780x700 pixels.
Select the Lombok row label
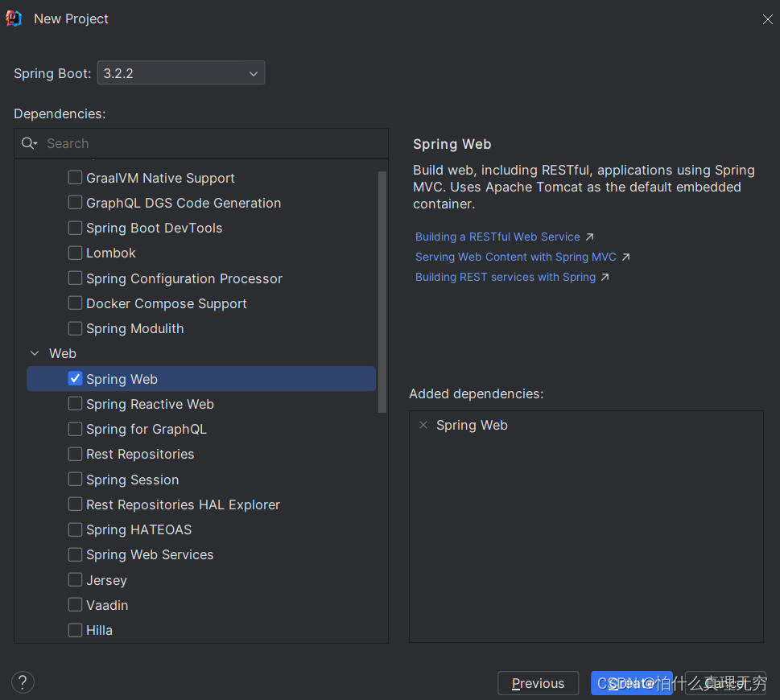click(x=111, y=253)
